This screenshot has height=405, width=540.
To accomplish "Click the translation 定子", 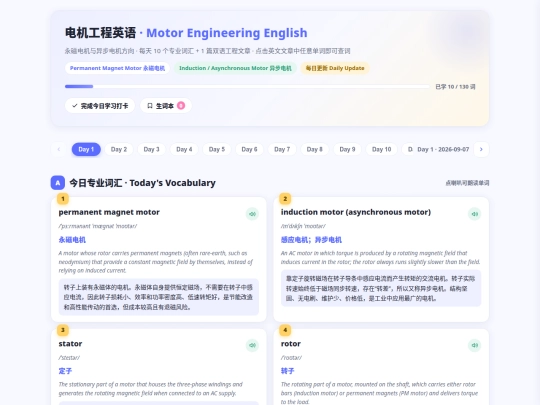I will click(x=65, y=371).
